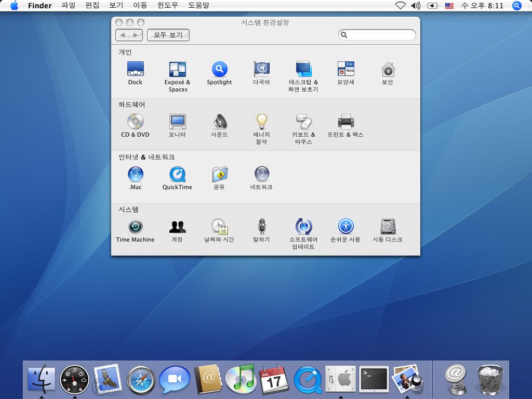
Task: Open the Spotlight preference pane
Action: [x=219, y=70]
